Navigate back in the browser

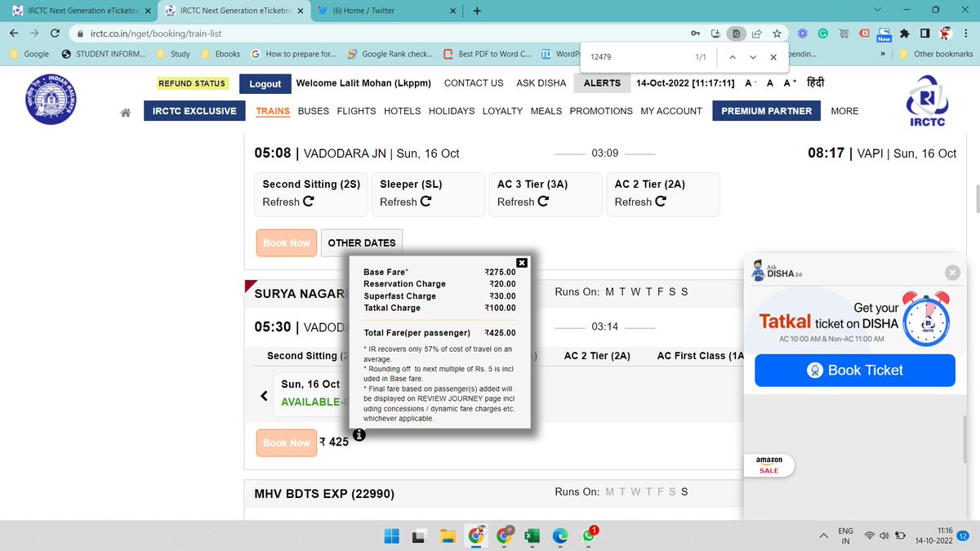pos(15,33)
